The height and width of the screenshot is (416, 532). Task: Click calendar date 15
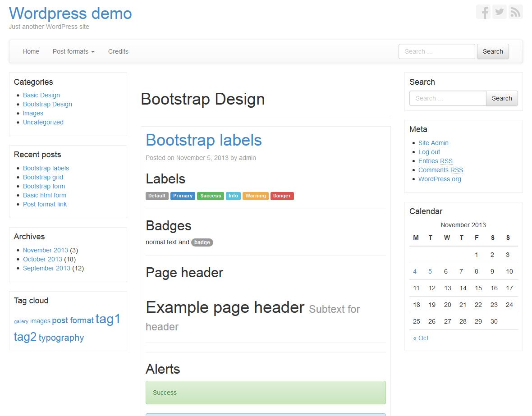tap(478, 288)
